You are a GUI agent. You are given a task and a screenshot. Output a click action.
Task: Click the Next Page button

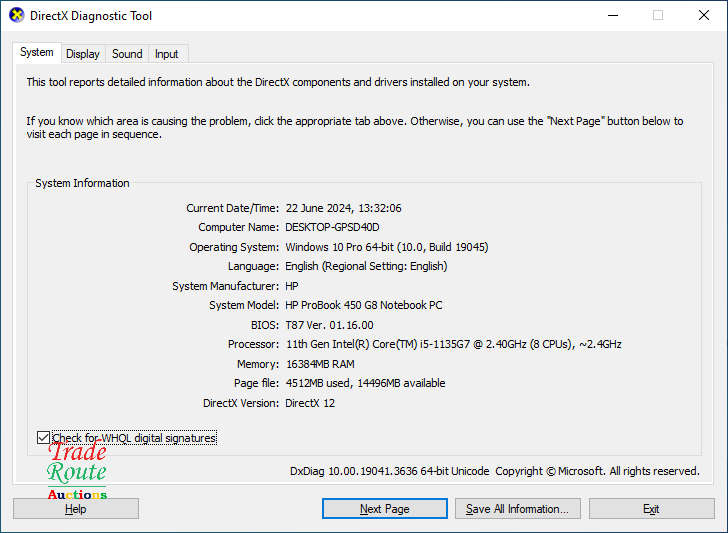pos(384,509)
